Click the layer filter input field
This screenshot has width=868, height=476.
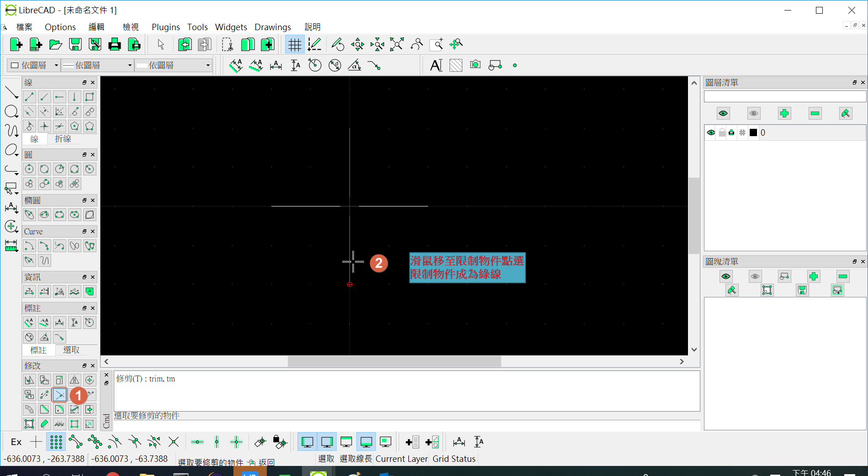pyautogui.click(x=785, y=96)
